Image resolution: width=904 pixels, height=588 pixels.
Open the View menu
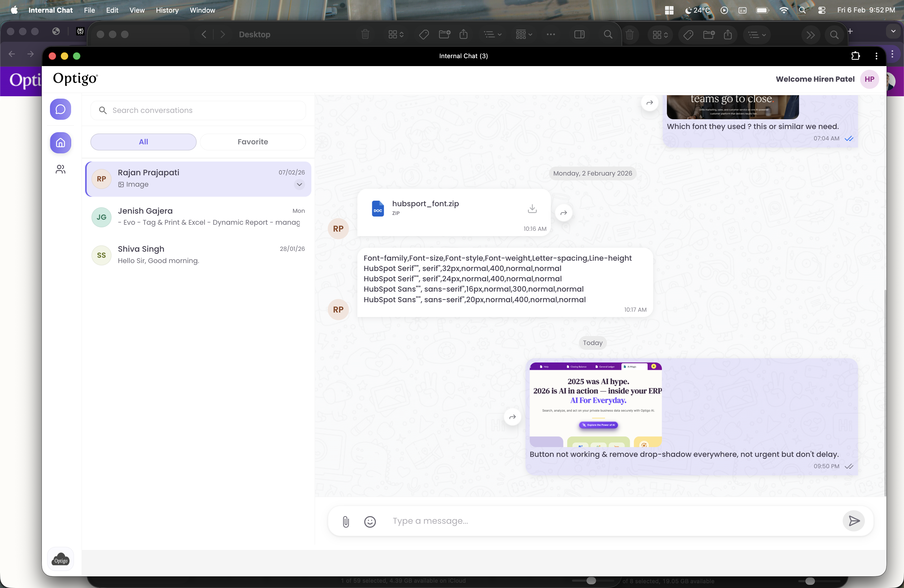point(137,10)
